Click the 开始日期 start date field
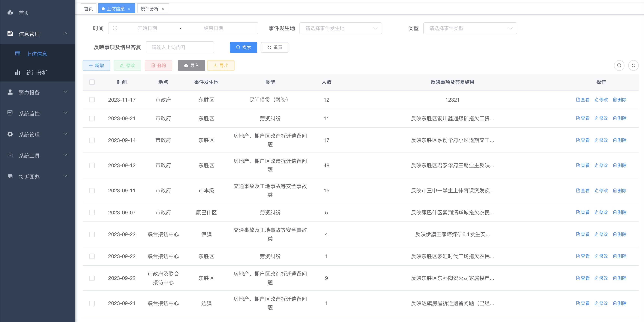 coord(147,28)
